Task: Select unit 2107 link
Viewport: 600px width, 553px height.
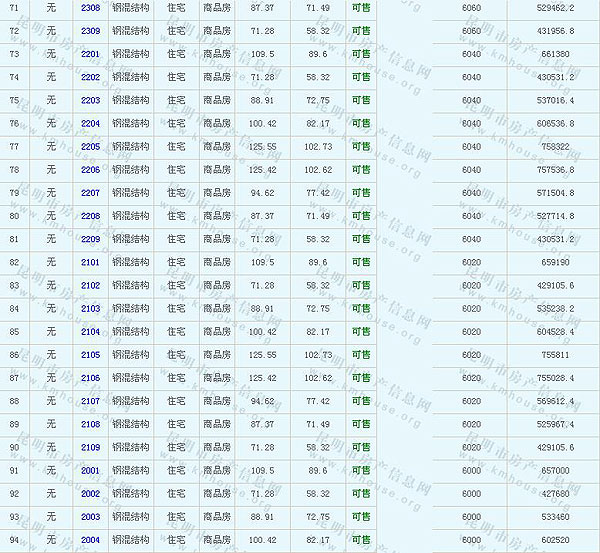Action: [90, 401]
